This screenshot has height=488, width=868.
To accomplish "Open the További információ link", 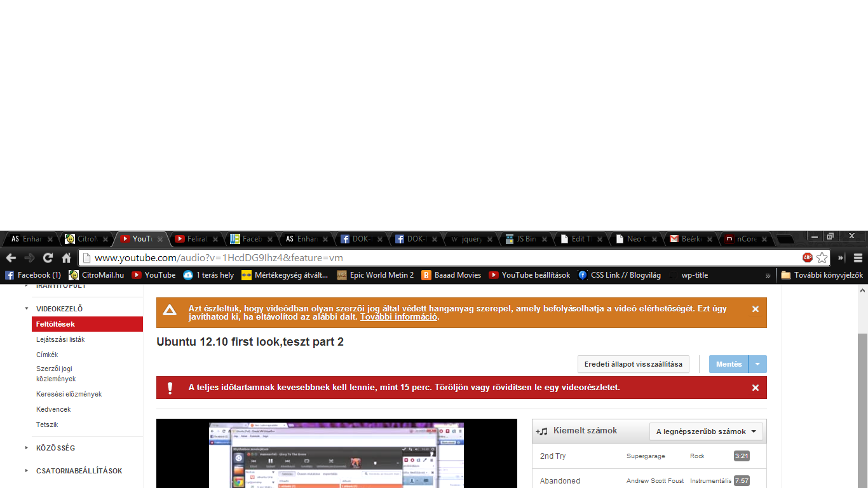I will (x=399, y=316).
